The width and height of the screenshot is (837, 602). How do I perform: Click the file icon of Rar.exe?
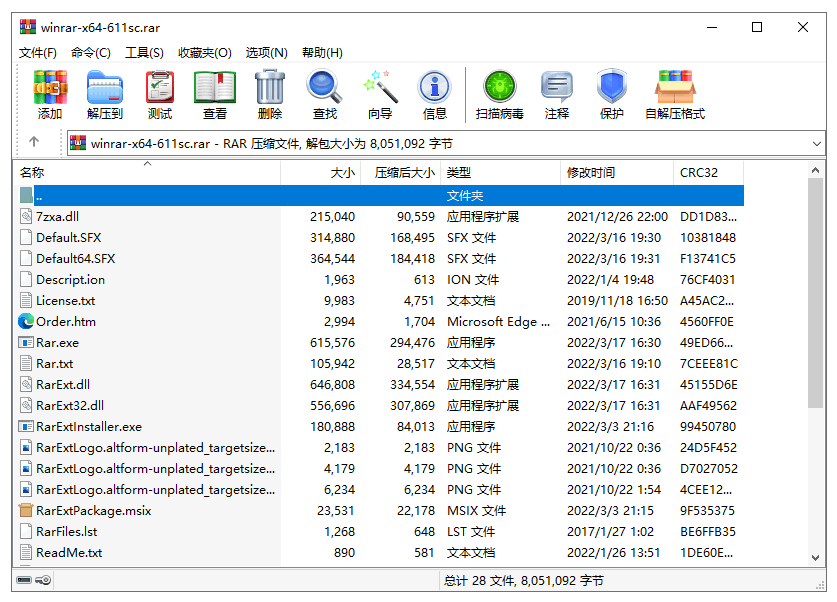26,342
